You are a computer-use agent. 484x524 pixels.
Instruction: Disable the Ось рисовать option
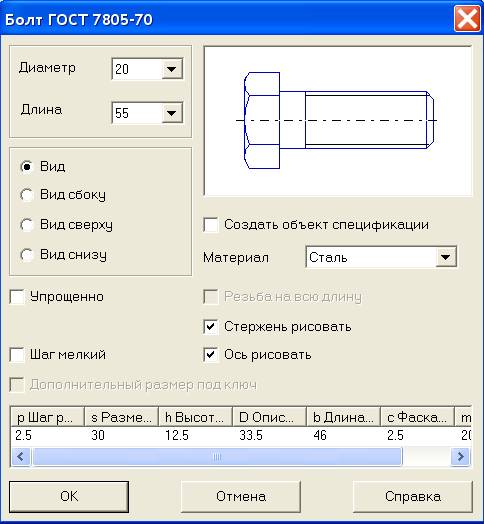[211, 355]
